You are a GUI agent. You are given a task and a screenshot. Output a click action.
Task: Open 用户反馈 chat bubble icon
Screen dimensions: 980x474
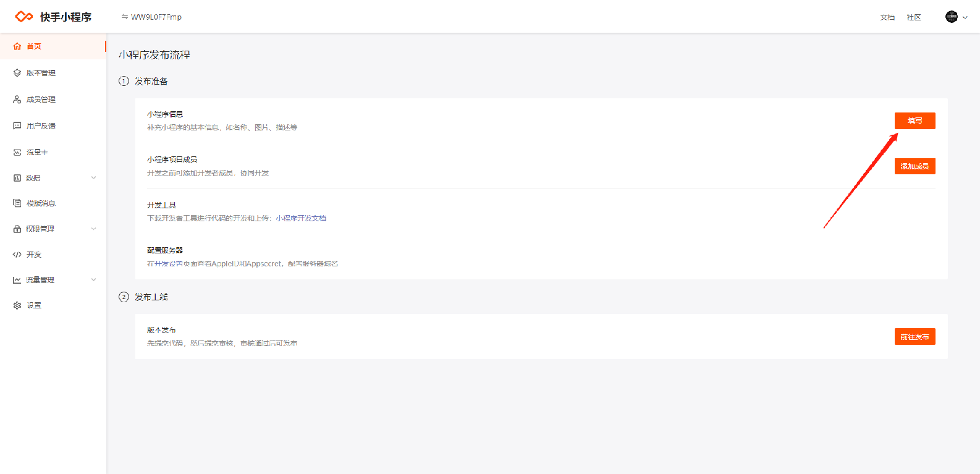(x=17, y=126)
